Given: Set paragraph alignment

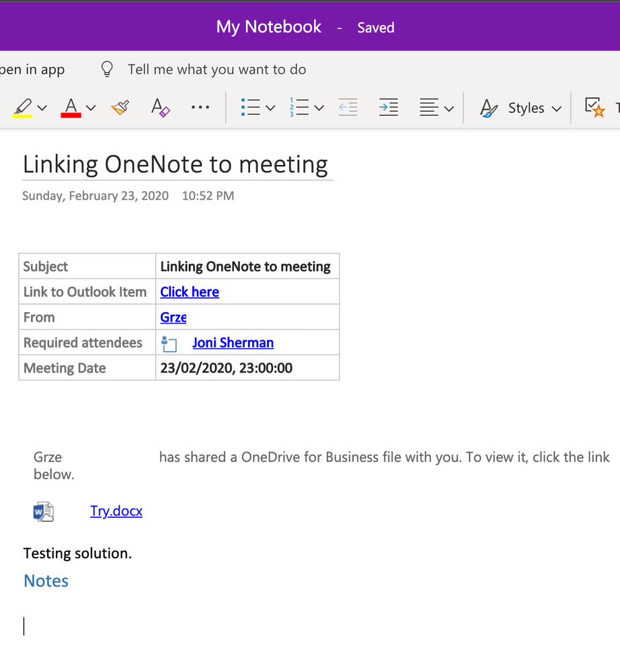Looking at the screenshot, I should click(429, 107).
